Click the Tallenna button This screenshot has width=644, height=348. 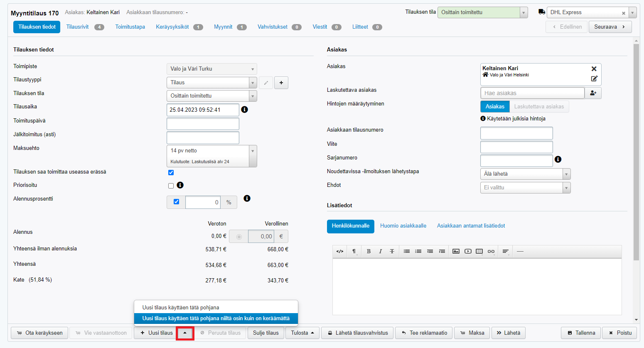click(581, 333)
